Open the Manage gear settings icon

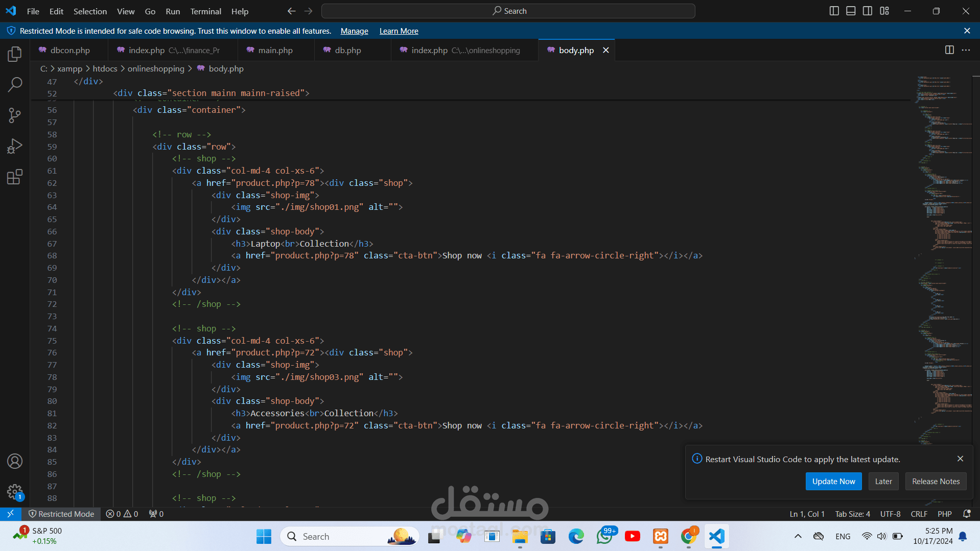point(15,492)
